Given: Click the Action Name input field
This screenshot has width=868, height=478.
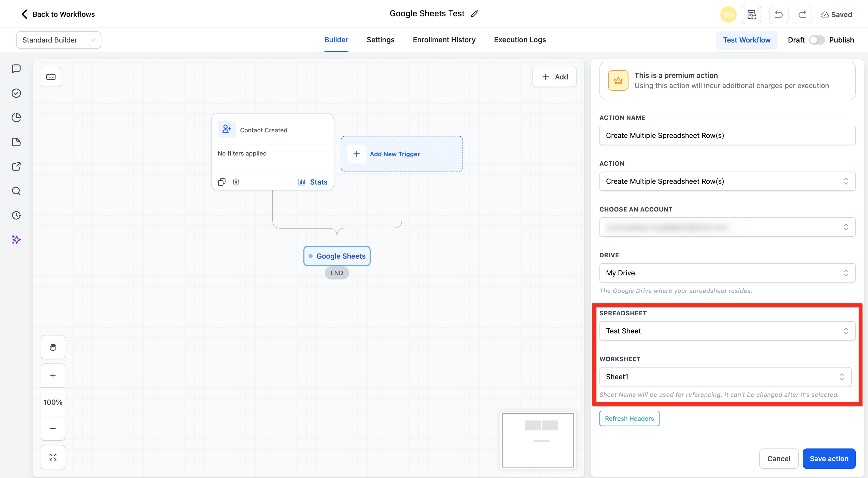Looking at the screenshot, I should click(x=727, y=135).
